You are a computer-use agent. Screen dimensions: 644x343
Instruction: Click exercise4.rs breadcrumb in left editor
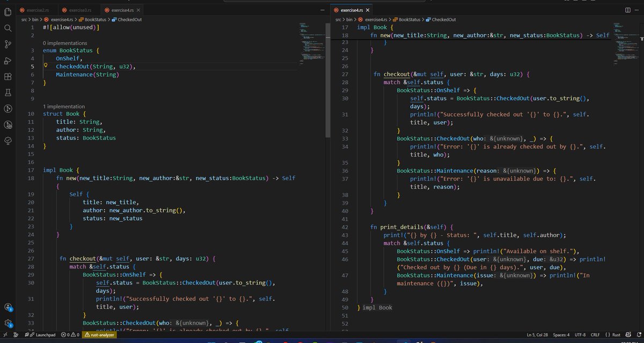tap(59, 19)
